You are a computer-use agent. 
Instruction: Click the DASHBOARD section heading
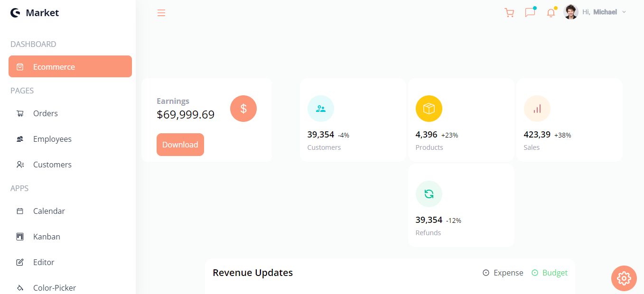[x=33, y=44]
